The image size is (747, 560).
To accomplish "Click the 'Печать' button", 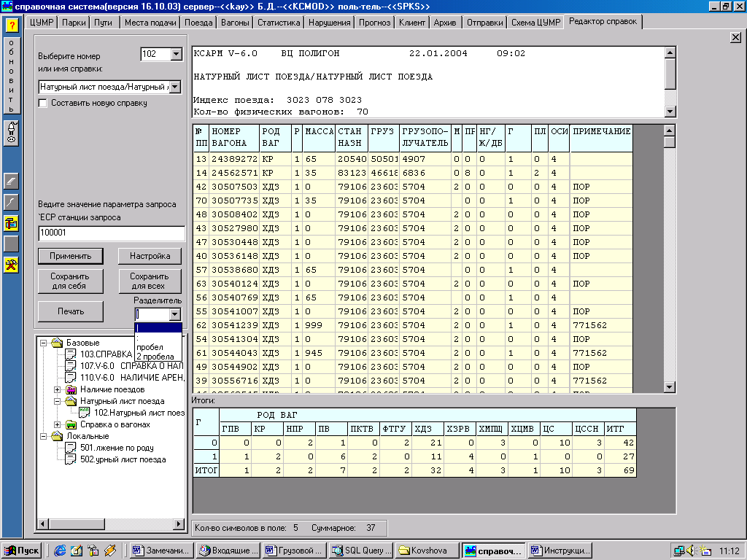I will (x=71, y=311).
